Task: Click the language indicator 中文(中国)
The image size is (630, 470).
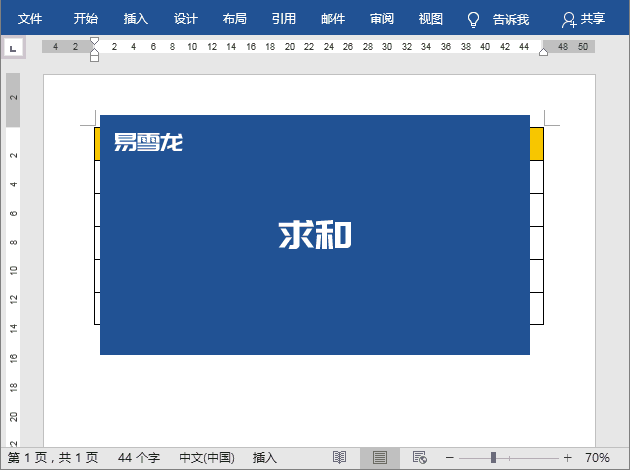Action: (x=207, y=458)
